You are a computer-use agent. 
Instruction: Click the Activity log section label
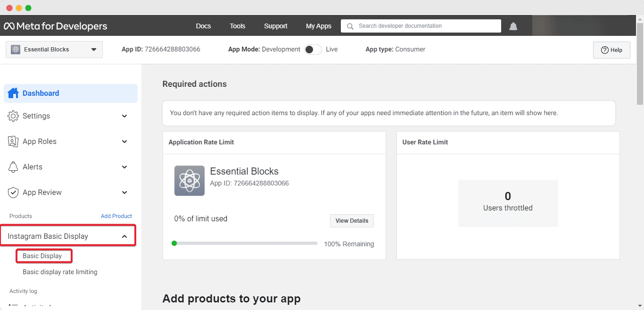pos(23,291)
